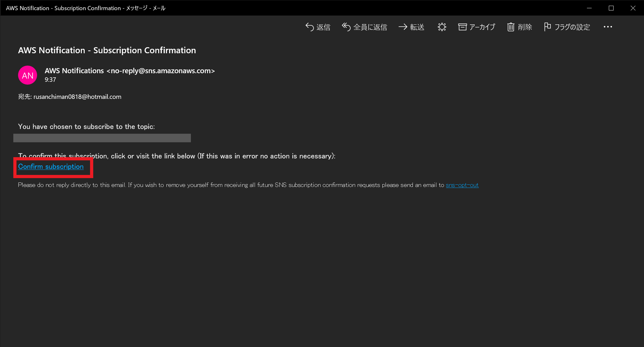Delete the message with 削除

519,27
